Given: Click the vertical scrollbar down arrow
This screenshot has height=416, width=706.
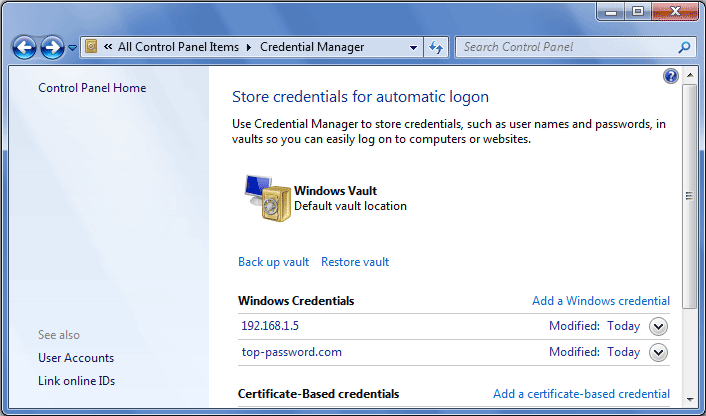Looking at the screenshot, I should pos(689,407).
